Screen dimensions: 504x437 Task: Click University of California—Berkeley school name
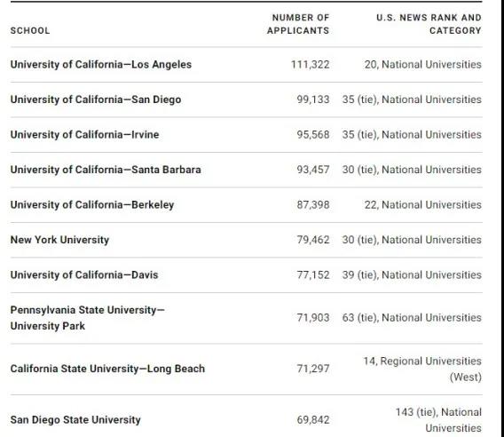(92, 204)
